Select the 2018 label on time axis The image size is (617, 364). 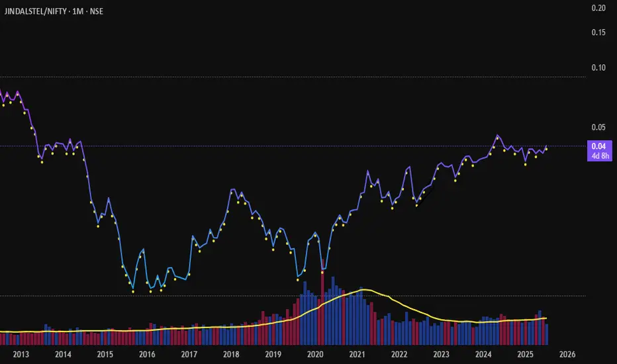click(x=231, y=354)
